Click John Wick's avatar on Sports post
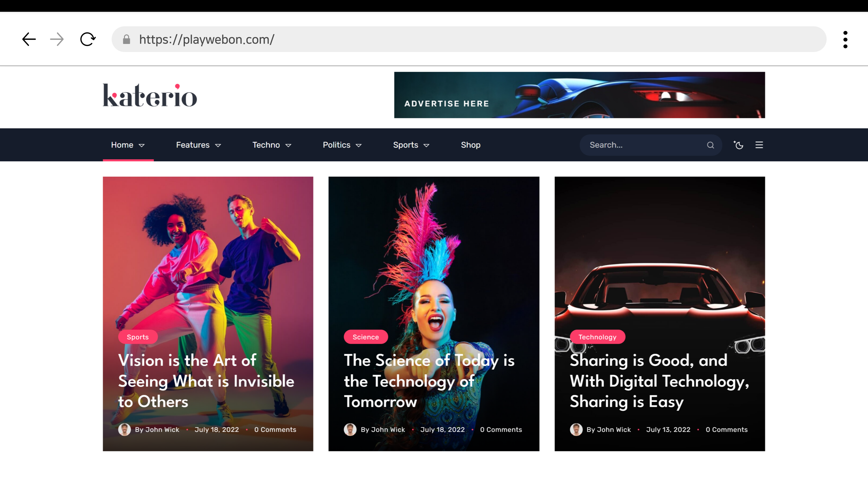 [124, 429]
